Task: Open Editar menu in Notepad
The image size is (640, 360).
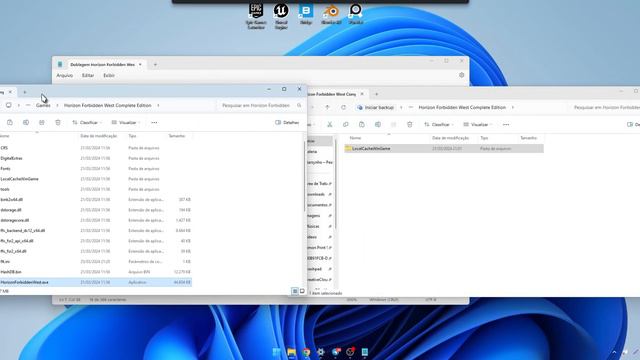Action: (88, 76)
